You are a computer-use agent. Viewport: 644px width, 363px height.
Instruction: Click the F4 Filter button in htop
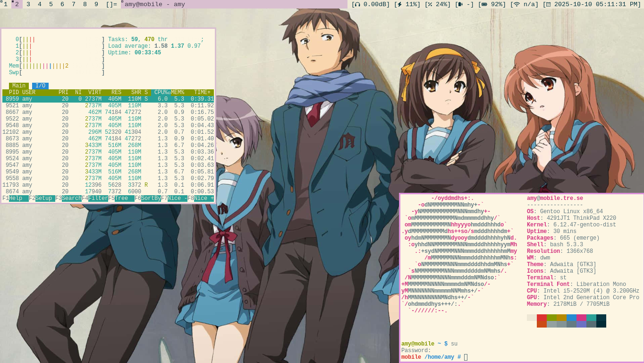click(x=95, y=199)
